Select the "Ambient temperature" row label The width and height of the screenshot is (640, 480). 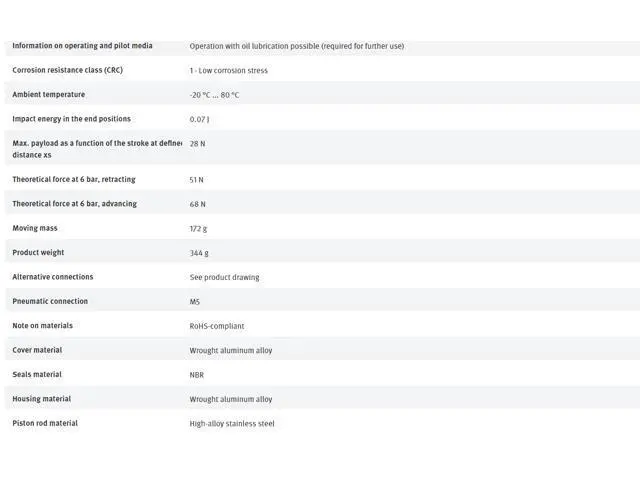point(48,95)
